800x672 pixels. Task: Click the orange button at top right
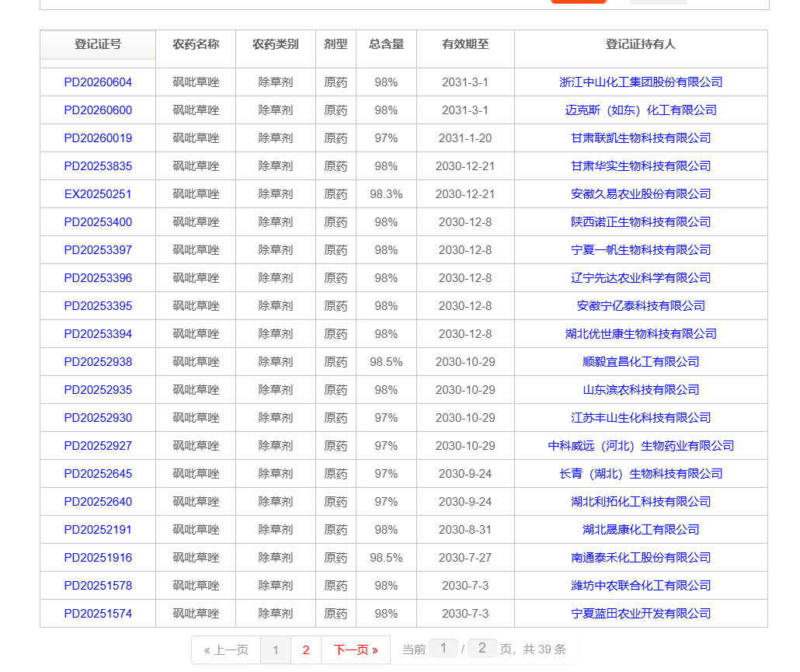(578, 2)
